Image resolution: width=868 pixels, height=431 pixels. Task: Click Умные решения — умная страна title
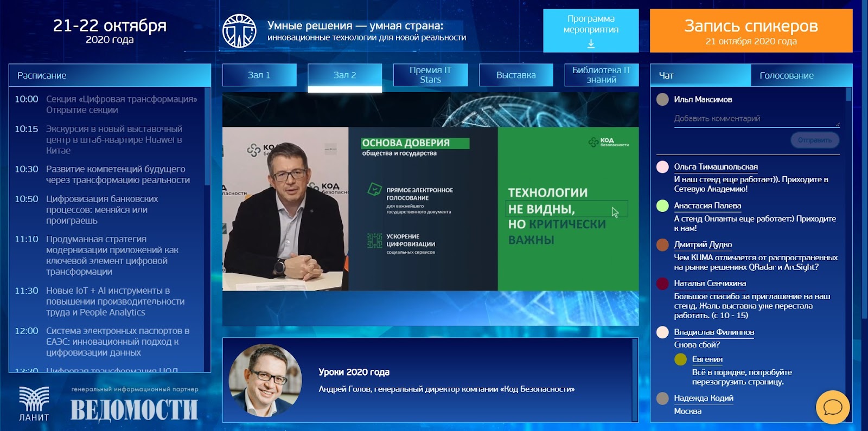355,25
